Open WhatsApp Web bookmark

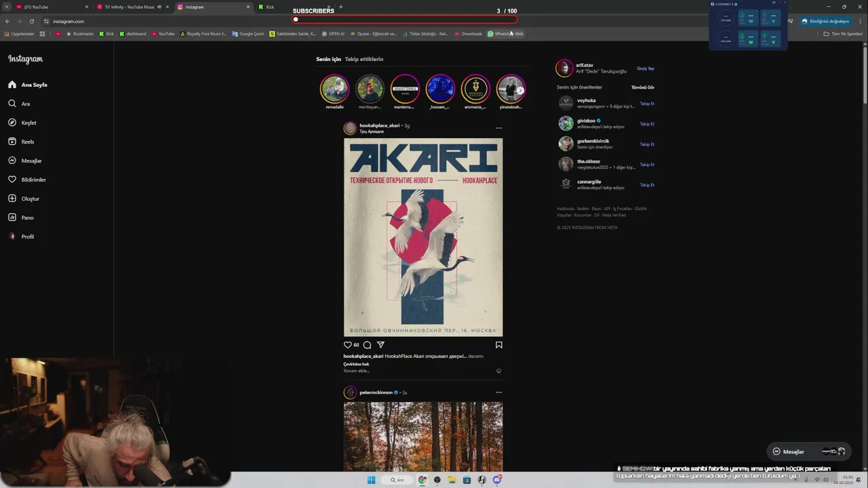click(505, 34)
